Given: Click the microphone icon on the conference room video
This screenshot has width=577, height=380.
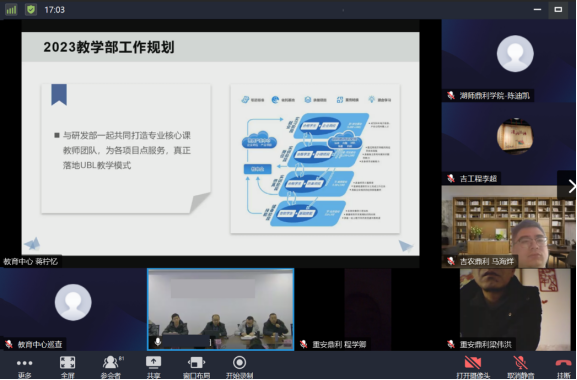Looking at the screenshot, I should click(x=158, y=342).
